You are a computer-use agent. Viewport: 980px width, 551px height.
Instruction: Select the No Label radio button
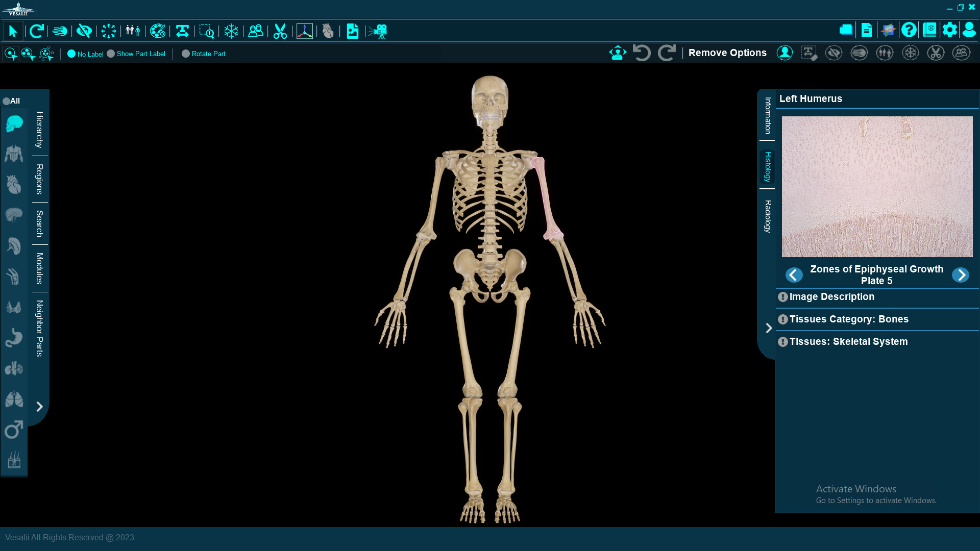pos(72,53)
